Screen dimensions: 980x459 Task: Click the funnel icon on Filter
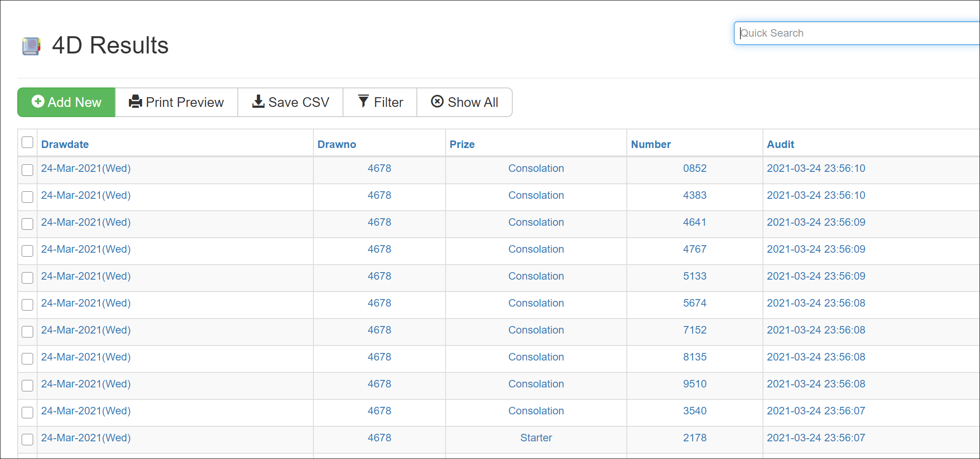click(x=363, y=101)
